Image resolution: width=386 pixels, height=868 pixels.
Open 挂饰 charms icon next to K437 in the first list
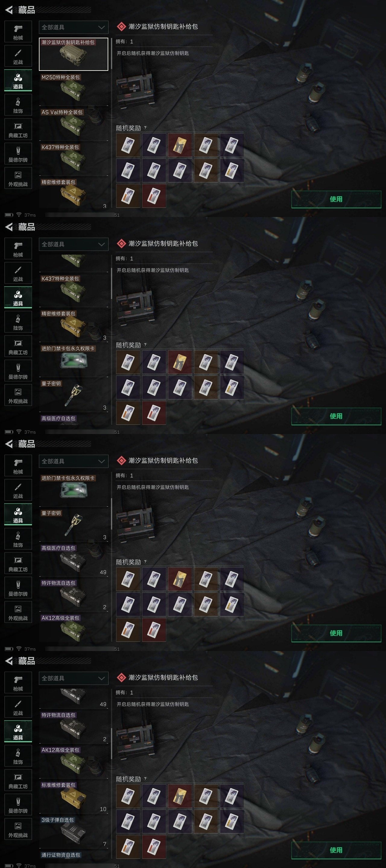pyautogui.click(x=18, y=105)
